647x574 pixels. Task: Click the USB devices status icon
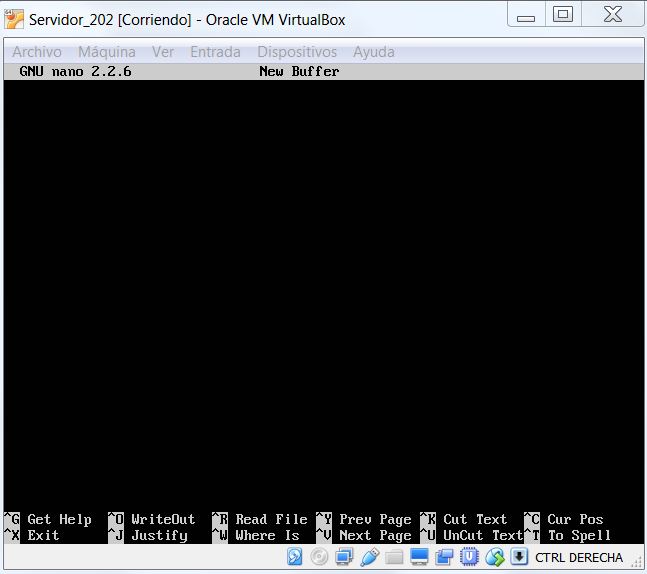click(369, 557)
